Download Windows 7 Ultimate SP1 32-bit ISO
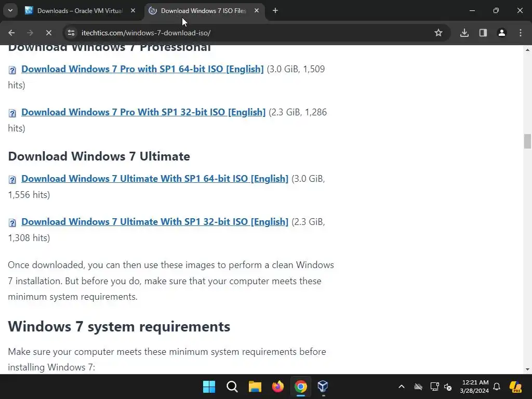Screen dimensions: 532x399 tap(155, 221)
